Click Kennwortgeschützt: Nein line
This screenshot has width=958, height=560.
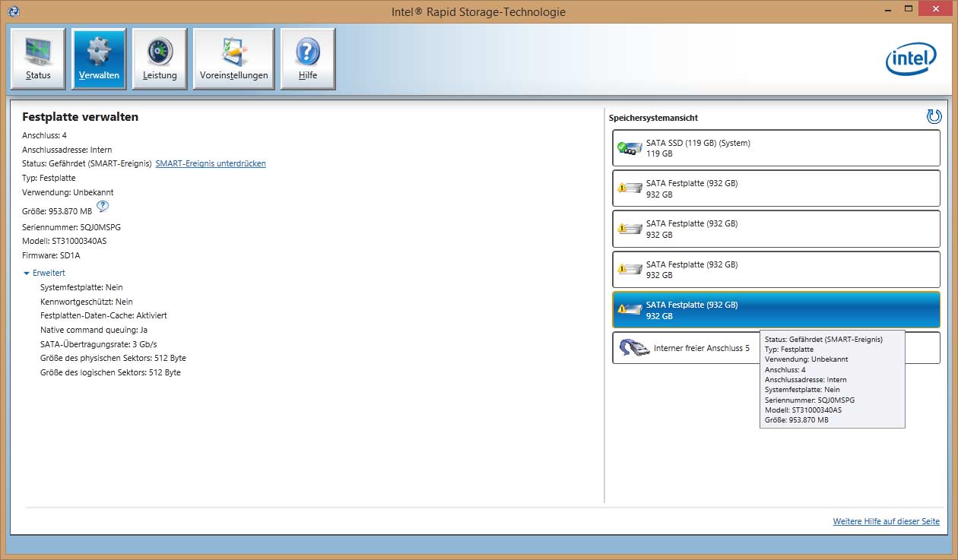tap(87, 302)
